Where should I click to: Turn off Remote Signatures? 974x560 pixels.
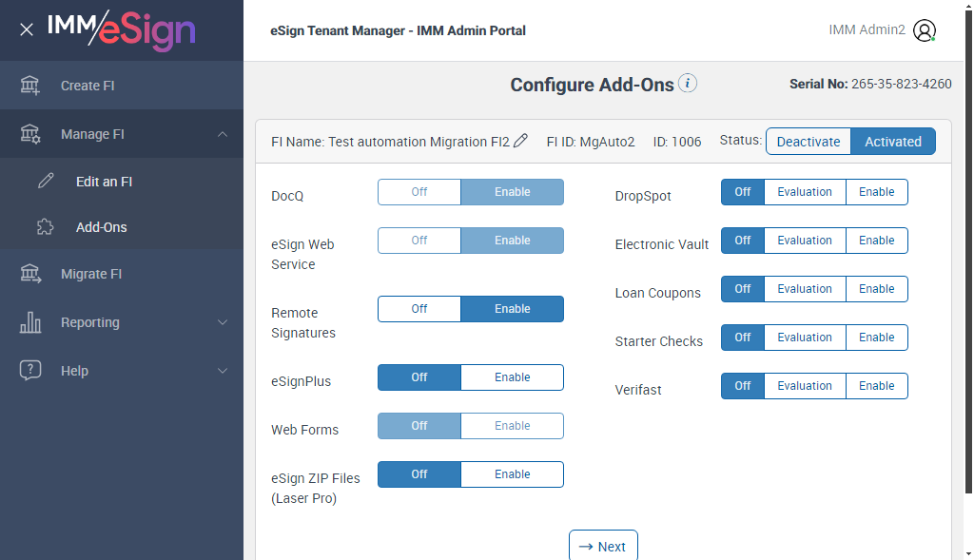(x=419, y=309)
